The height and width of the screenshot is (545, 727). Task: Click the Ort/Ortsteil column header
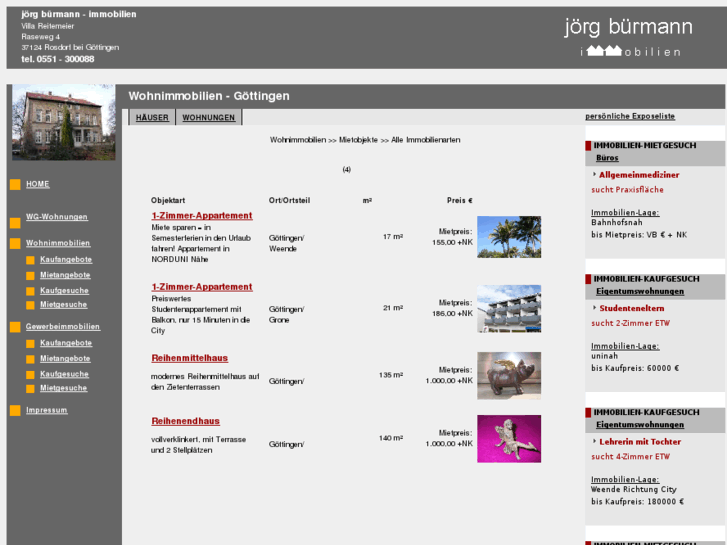point(289,200)
